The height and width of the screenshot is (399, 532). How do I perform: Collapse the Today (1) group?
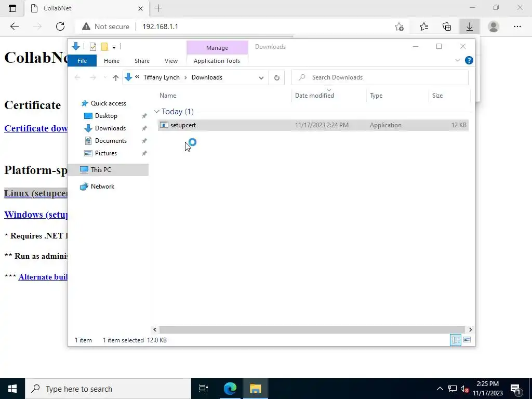click(x=156, y=111)
